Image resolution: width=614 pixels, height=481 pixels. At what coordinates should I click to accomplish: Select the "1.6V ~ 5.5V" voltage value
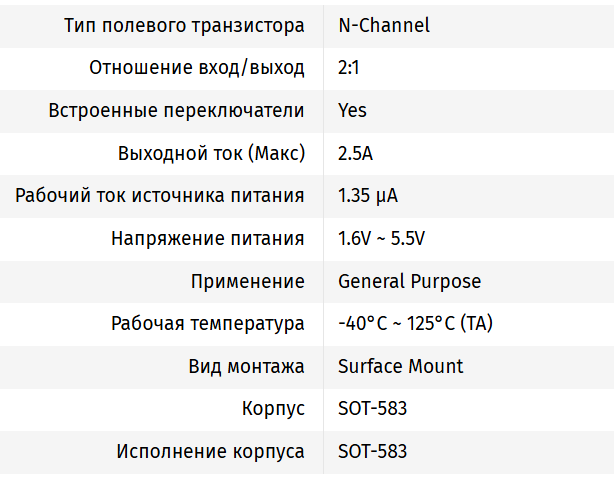382,238
